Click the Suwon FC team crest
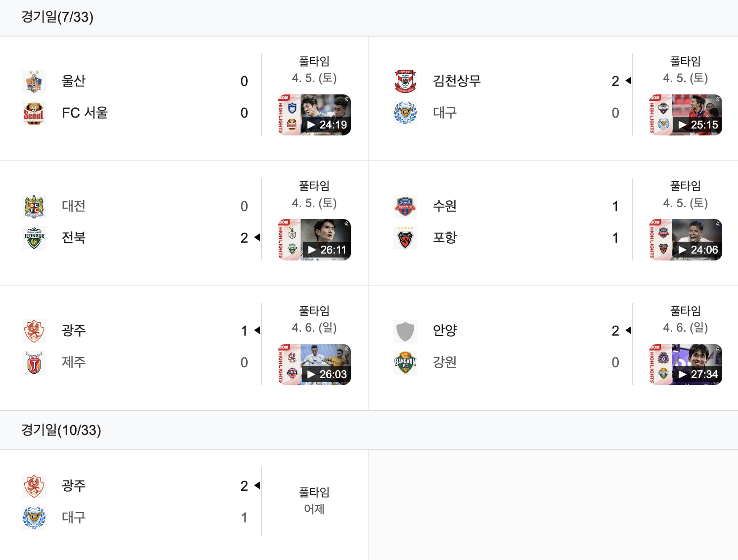 tap(405, 207)
